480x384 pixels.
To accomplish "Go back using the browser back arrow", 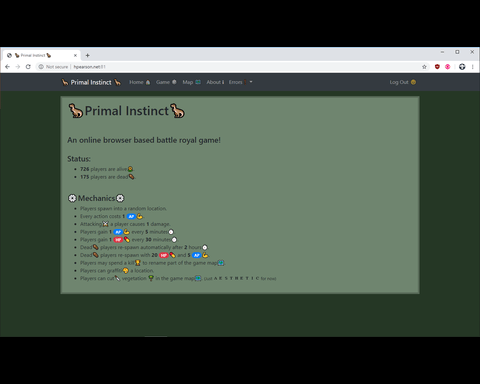I will (x=7, y=67).
